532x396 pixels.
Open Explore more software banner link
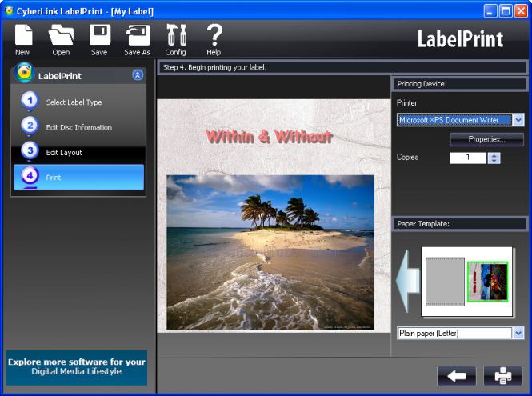(77, 367)
